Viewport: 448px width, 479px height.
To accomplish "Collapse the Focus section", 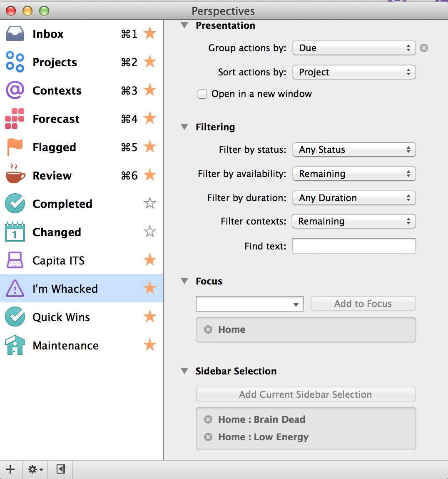I will click(184, 281).
